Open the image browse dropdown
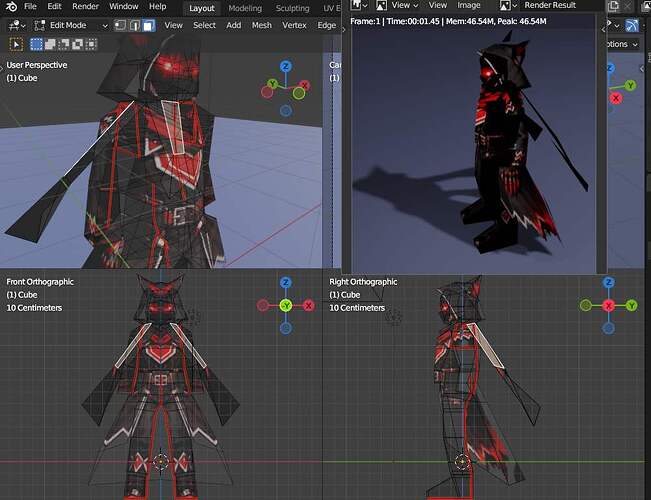This screenshot has height=500, width=651. [x=508, y=5]
